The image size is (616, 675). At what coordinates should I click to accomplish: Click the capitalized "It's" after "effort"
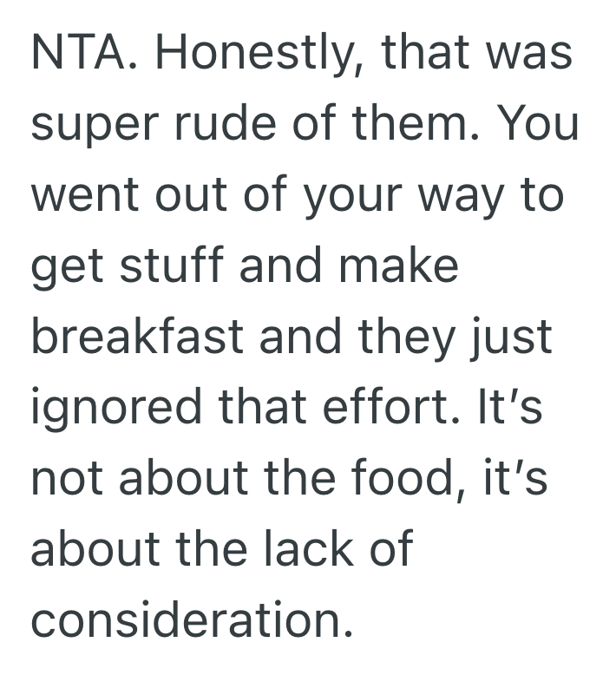coord(516,405)
